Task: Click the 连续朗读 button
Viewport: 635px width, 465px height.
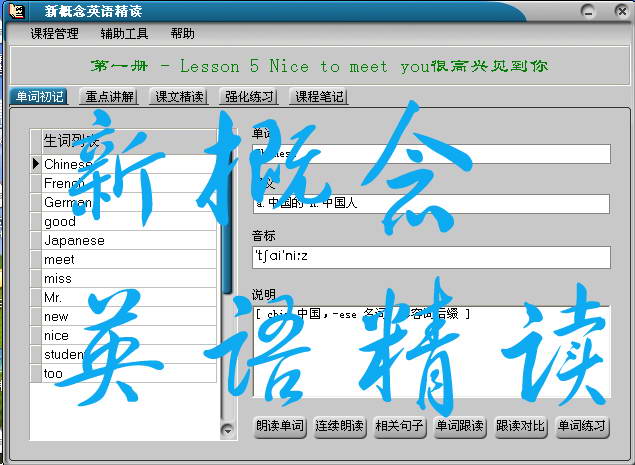Action: pyautogui.click(x=340, y=427)
